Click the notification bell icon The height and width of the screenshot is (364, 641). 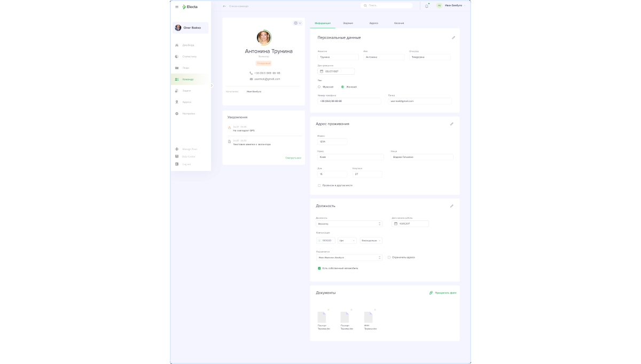tap(426, 6)
